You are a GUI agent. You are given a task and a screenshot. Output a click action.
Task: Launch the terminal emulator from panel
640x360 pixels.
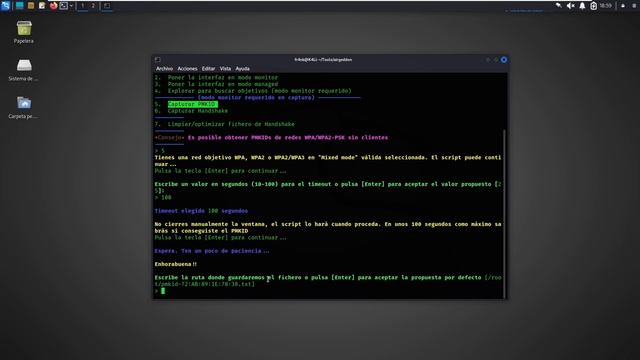click(64, 6)
